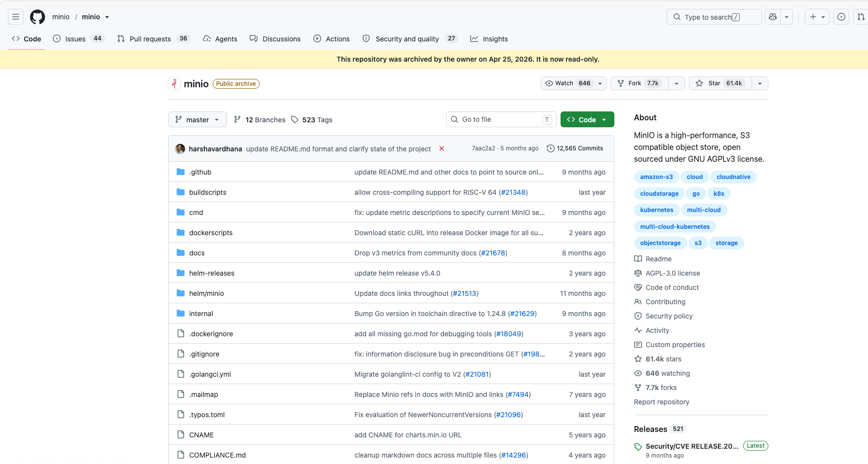Switch to the Pull requests tab
This screenshot has height=464, width=868.
(154, 38)
